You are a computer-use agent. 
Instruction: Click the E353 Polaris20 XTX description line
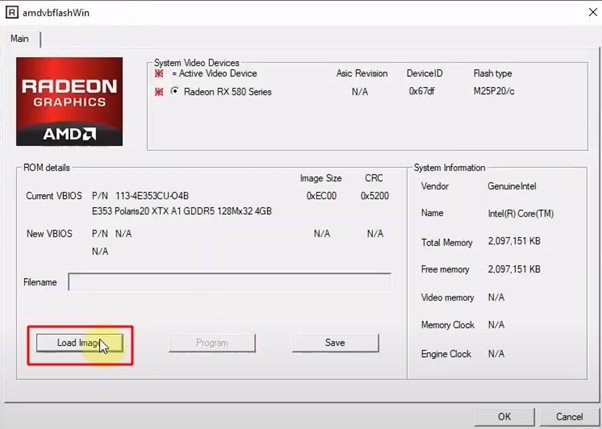tap(181, 211)
